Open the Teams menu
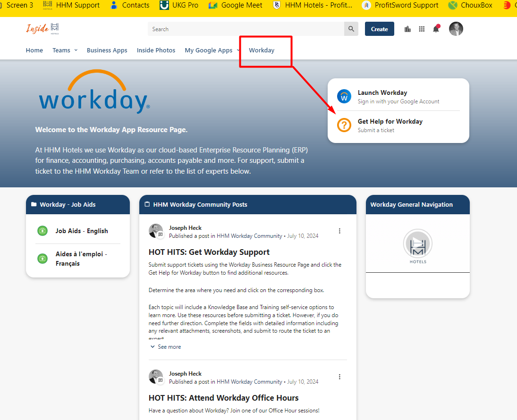The width and height of the screenshot is (517, 420). (61, 50)
